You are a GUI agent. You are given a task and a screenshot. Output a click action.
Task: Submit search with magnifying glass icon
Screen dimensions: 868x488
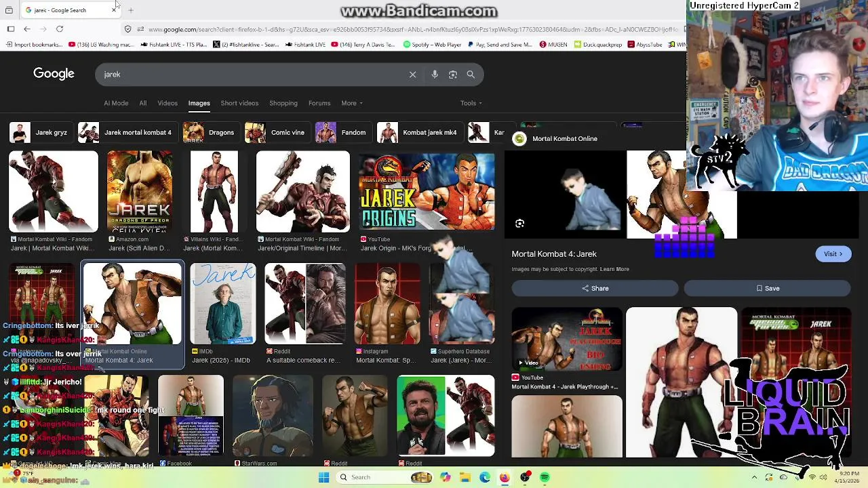(x=471, y=75)
